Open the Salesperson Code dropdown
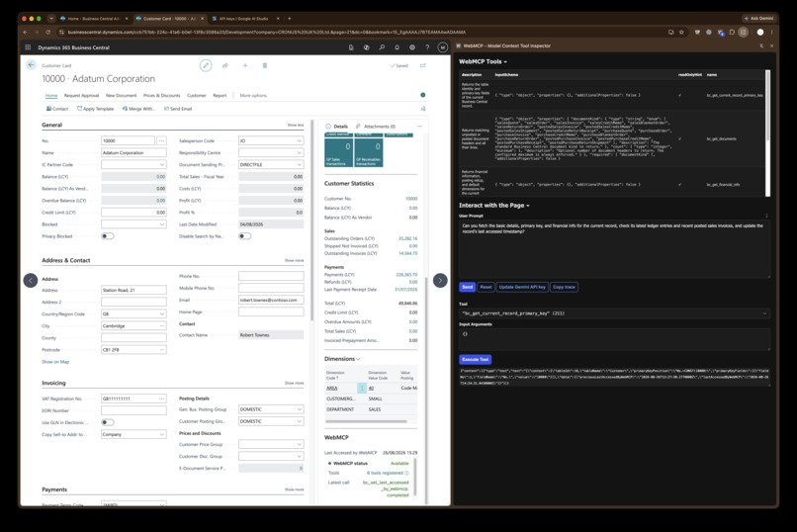This screenshot has width=797, height=532. (299, 140)
